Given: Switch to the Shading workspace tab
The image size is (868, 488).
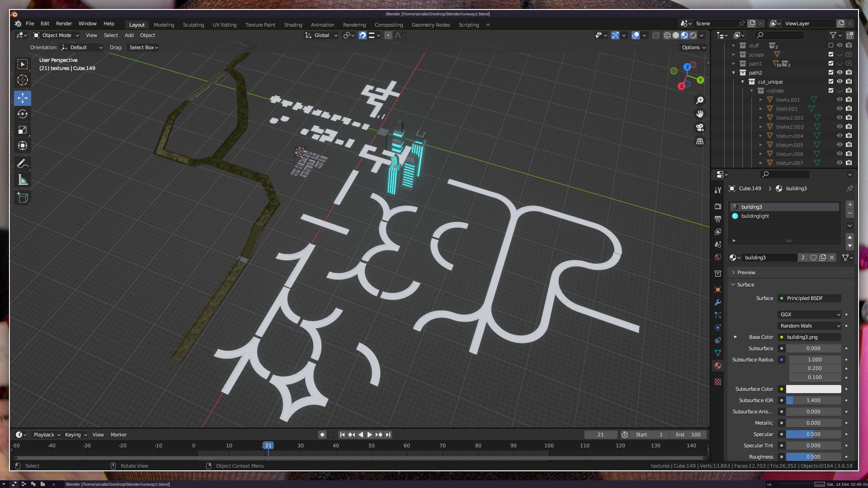Looking at the screenshot, I should point(293,25).
